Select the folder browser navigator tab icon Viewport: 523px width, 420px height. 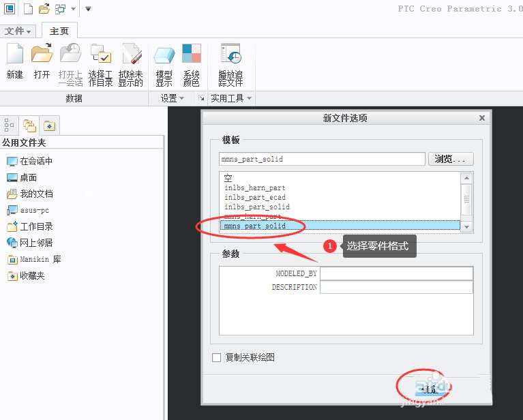point(29,125)
